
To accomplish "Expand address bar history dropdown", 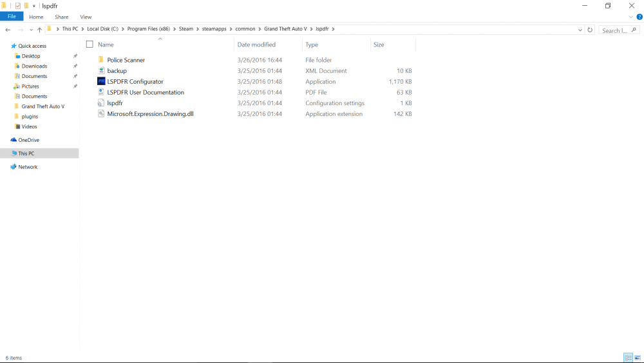I will click(x=580, y=30).
